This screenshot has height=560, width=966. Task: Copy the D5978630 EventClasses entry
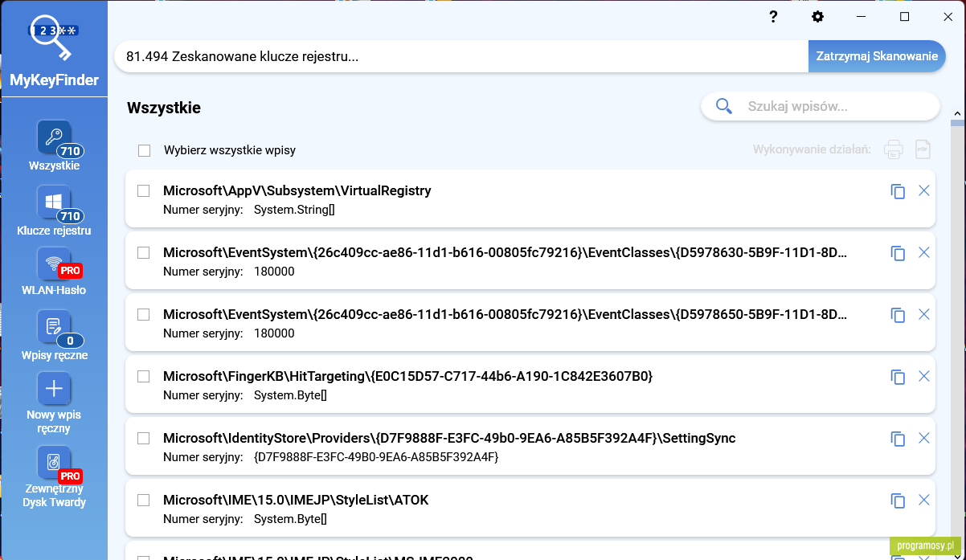click(898, 253)
